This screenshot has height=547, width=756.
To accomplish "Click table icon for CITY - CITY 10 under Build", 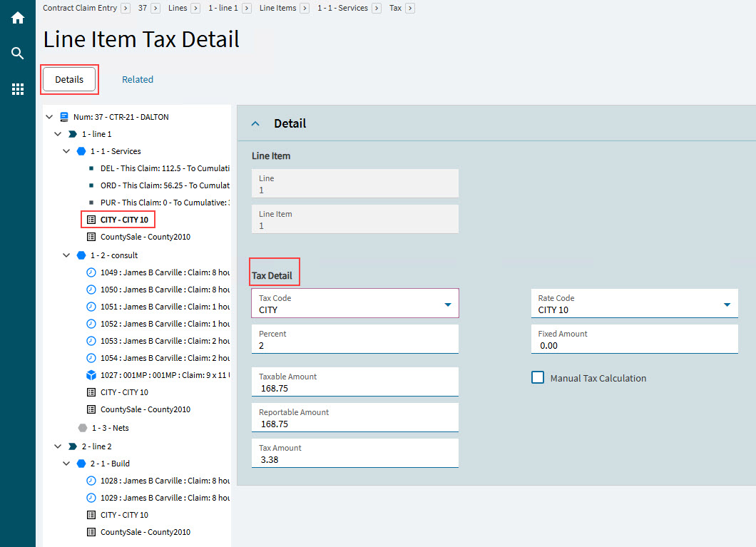I will point(91,515).
